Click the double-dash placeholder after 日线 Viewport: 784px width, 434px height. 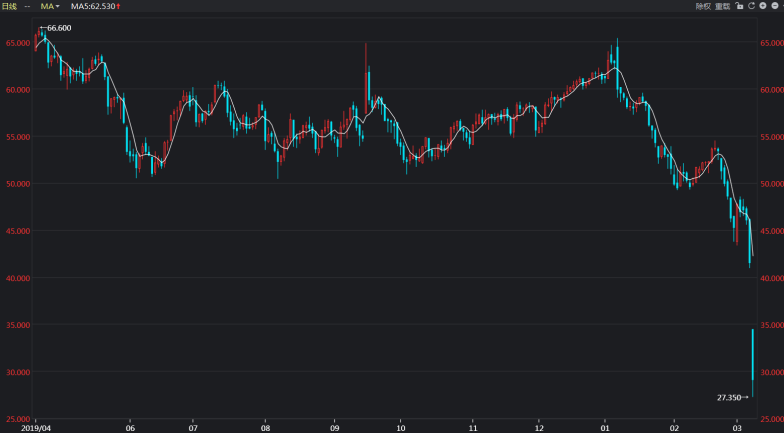(x=27, y=6)
